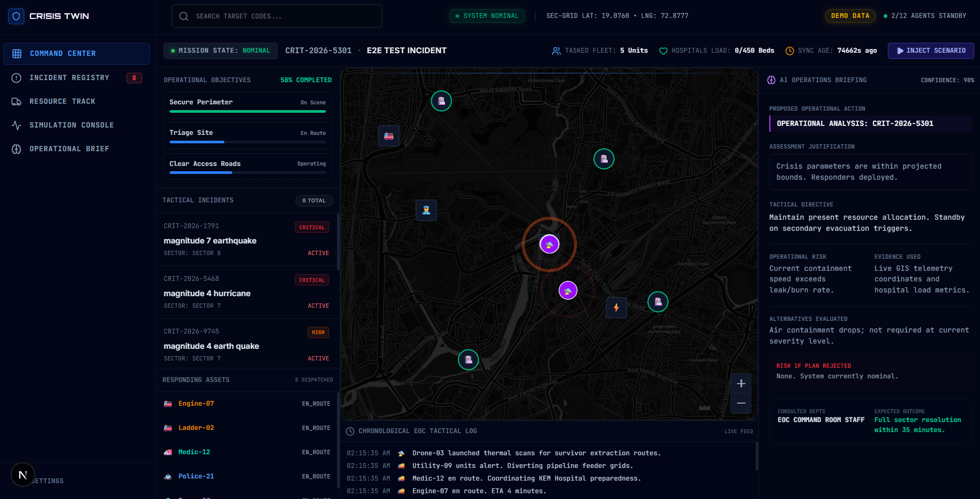The height and width of the screenshot is (499, 980).
Task: Click the police officer map marker
Action: click(x=426, y=211)
